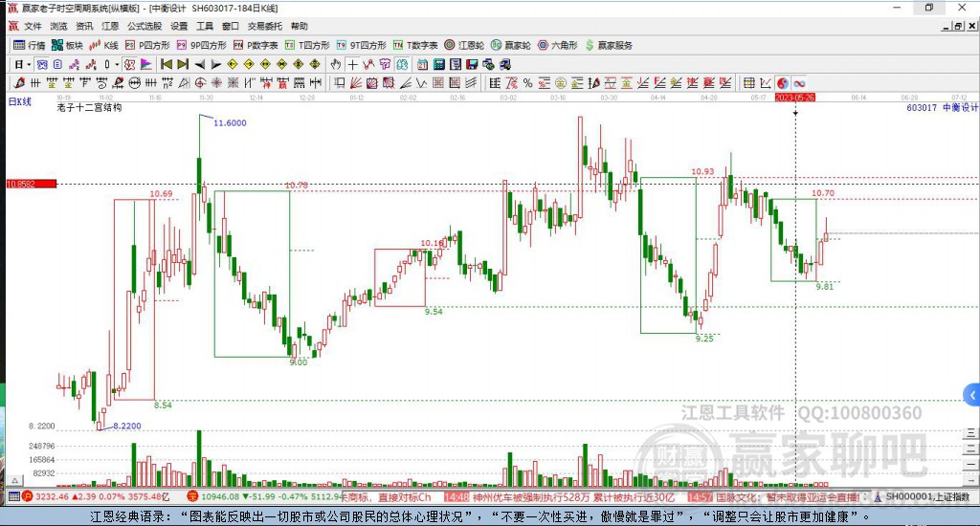The width and height of the screenshot is (980, 526).
Task: Click the 8.2200 low price label
Action: click(x=127, y=426)
